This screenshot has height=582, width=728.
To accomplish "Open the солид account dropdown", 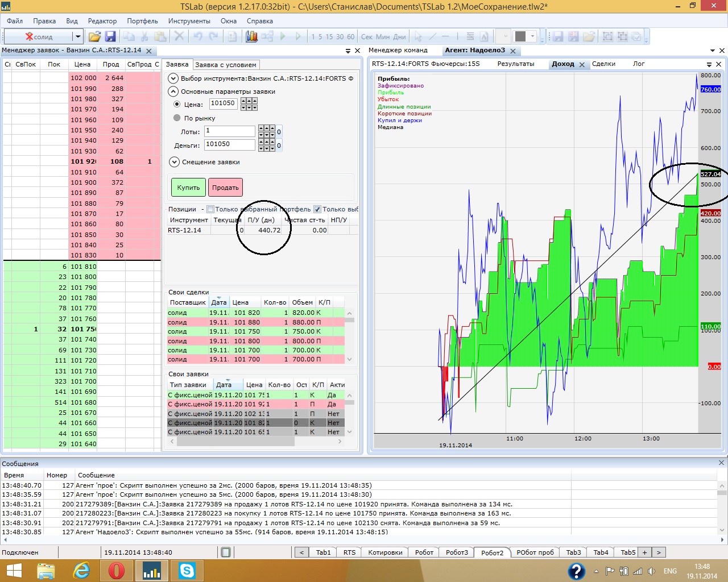I will pos(77,36).
